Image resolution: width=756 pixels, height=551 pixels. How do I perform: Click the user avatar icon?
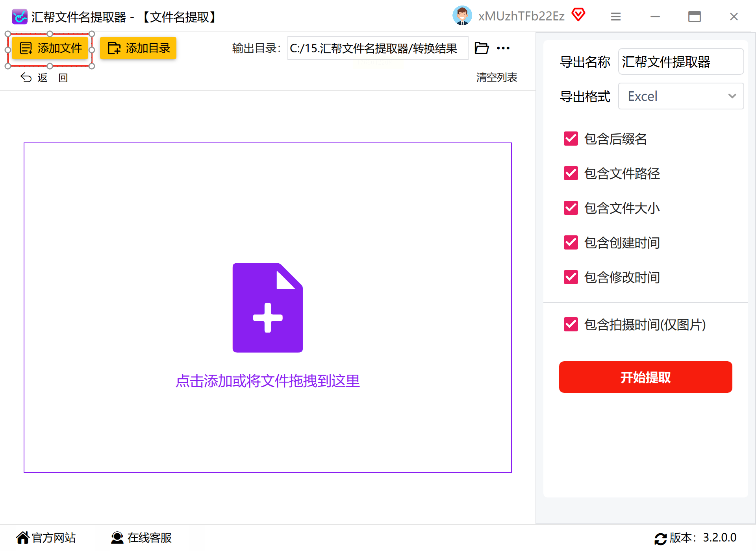[x=462, y=16]
